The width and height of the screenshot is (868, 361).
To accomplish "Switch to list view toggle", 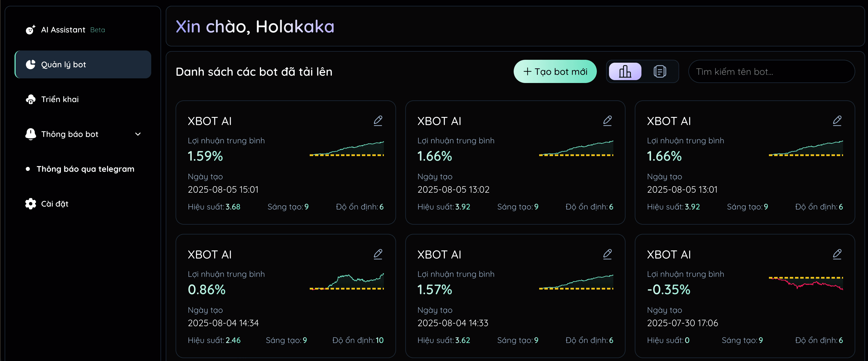I will (659, 71).
